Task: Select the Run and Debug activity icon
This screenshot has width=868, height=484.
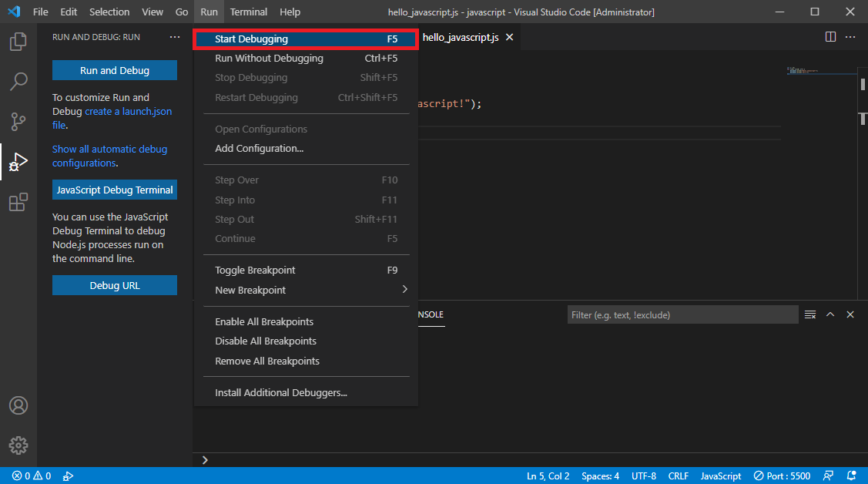Action: coord(18,162)
